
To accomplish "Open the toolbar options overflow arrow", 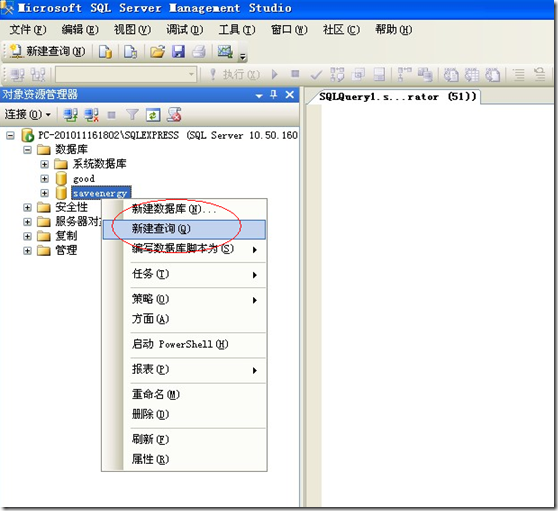I will click(243, 56).
